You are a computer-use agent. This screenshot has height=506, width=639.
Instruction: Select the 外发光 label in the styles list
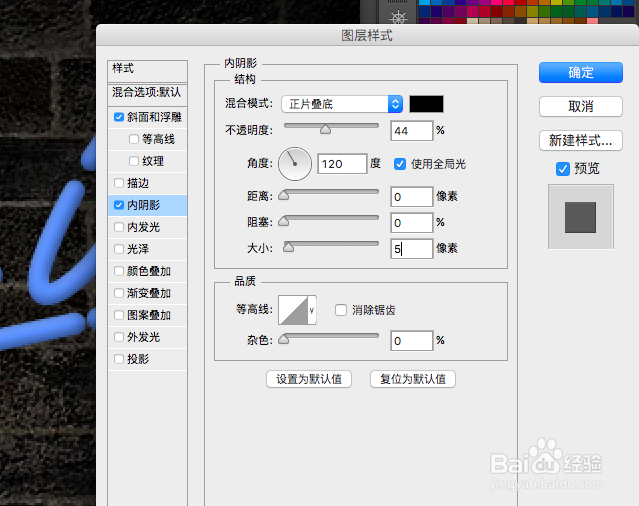pyautogui.click(x=143, y=337)
